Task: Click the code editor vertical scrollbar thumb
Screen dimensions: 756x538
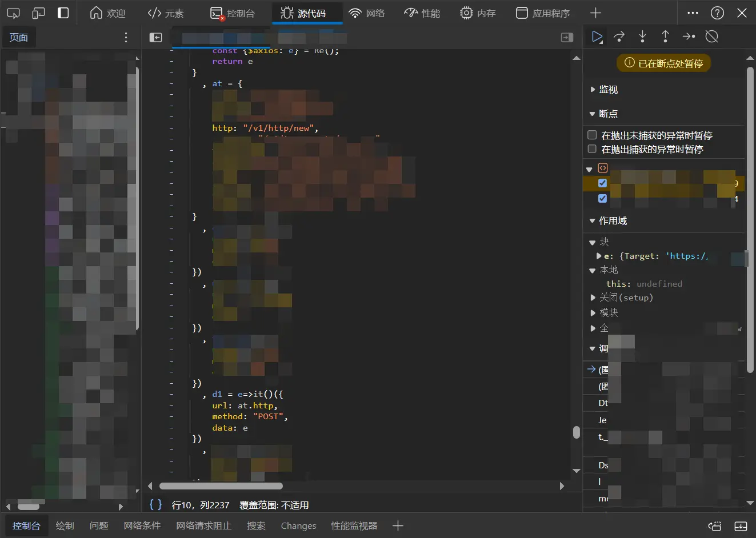Action: pyautogui.click(x=577, y=432)
